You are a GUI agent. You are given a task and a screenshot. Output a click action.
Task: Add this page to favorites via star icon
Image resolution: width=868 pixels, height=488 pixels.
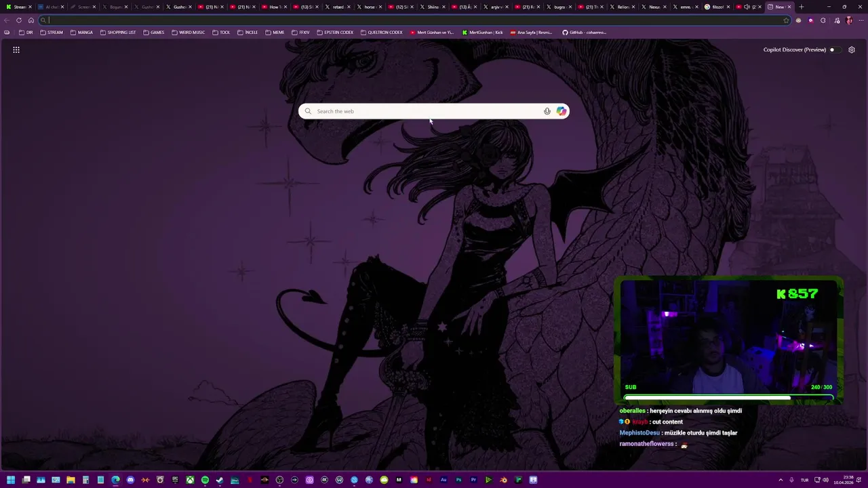786,20
